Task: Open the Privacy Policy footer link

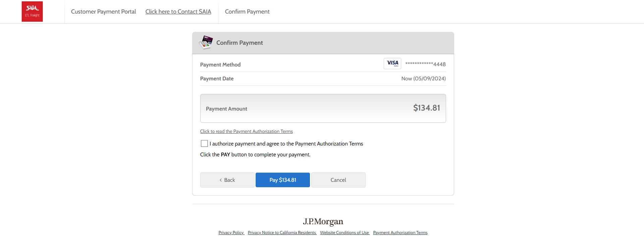Action: pyautogui.click(x=231, y=233)
